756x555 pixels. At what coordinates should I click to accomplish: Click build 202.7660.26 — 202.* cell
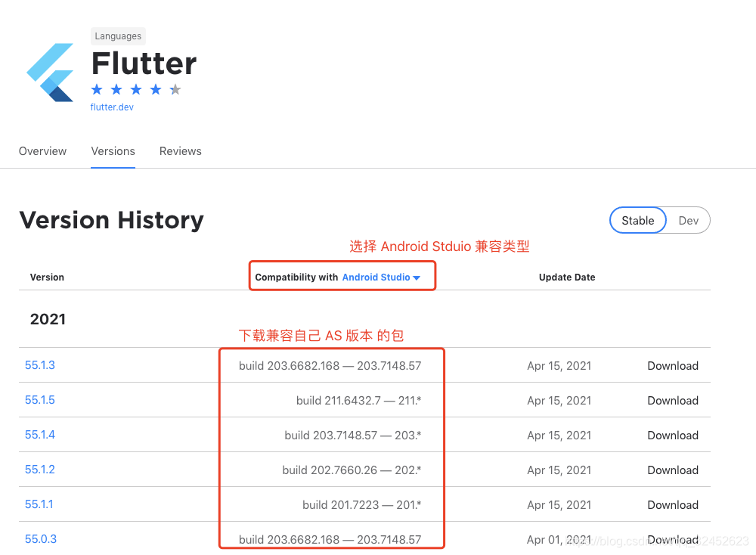coord(352,470)
